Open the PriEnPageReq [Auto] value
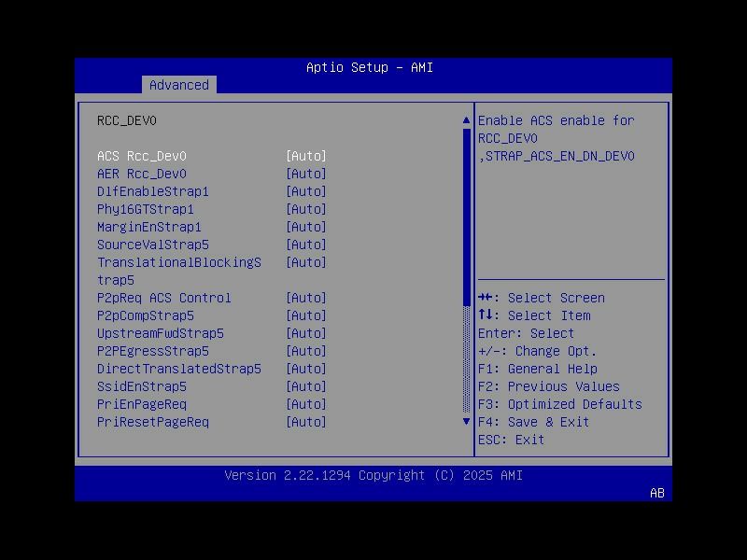The image size is (747, 560). [x=306, y=404]
